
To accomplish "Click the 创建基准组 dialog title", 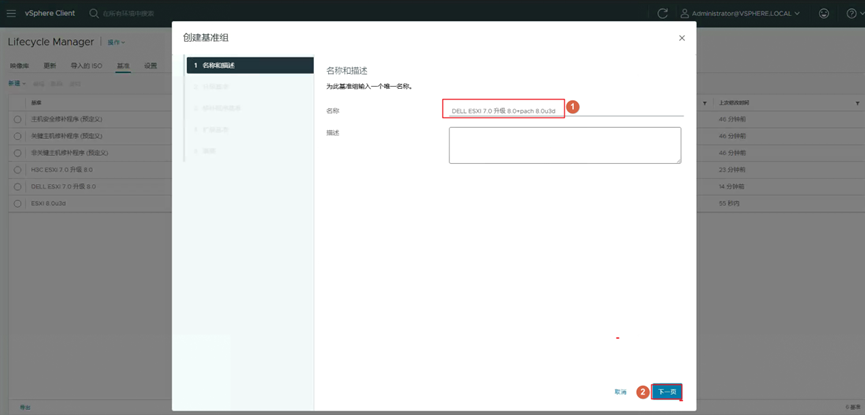I will (x=206, y=38).
